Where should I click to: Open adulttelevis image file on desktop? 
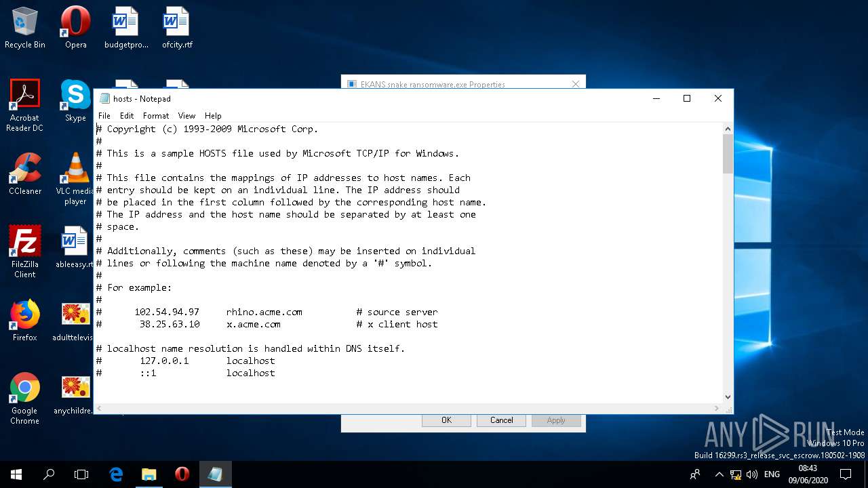(x=75, y=321)
